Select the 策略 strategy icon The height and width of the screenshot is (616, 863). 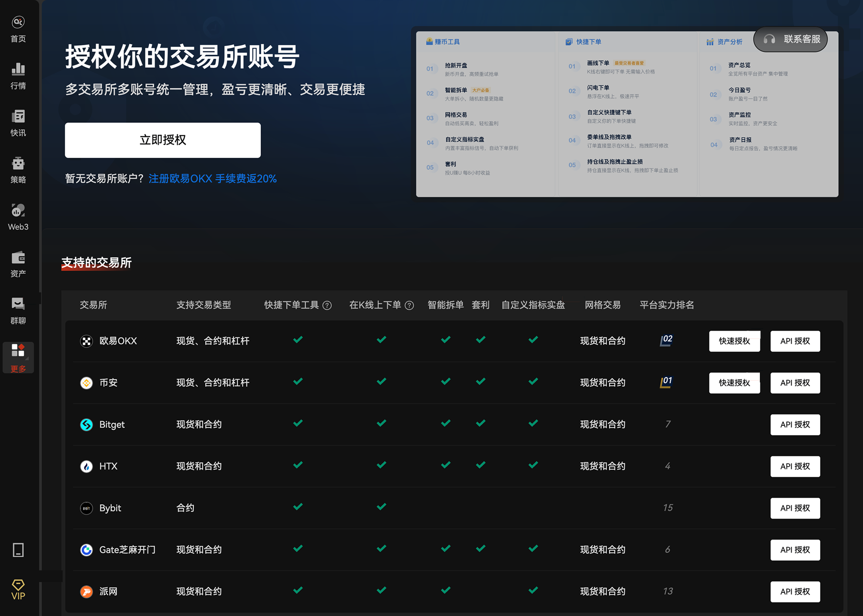click(x=18, y=169)
